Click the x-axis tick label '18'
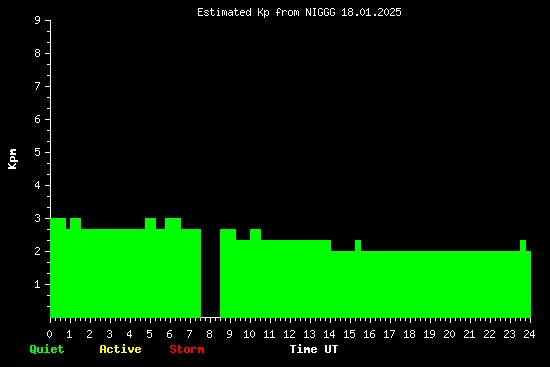 tap(409, 334)
